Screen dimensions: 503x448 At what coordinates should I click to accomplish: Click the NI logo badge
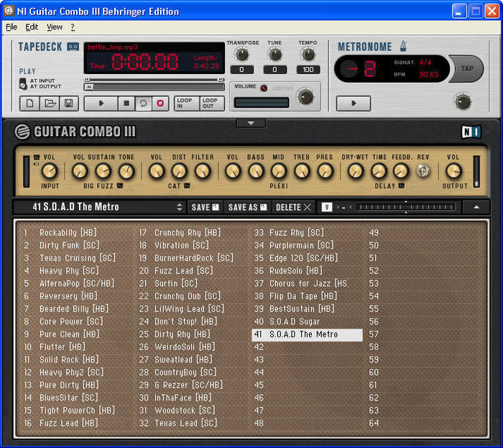point(471,132)
